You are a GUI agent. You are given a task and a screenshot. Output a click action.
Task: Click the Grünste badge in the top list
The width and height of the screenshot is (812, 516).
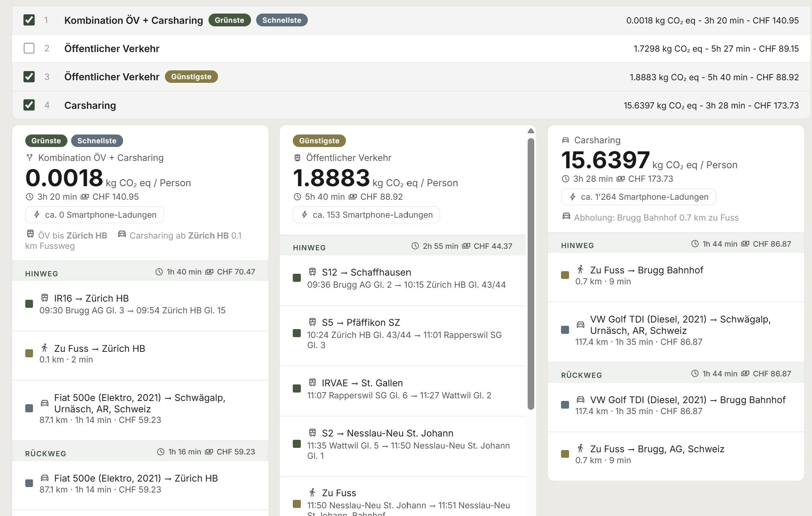pyautogui.click(x=229, y=20)
